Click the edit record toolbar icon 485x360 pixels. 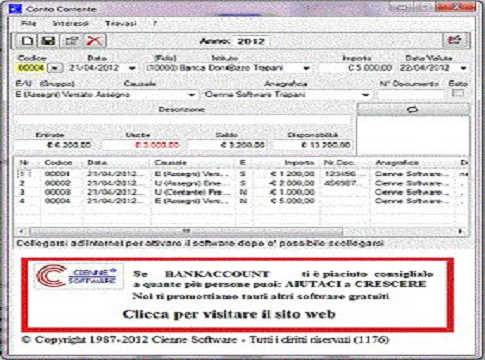71,41
